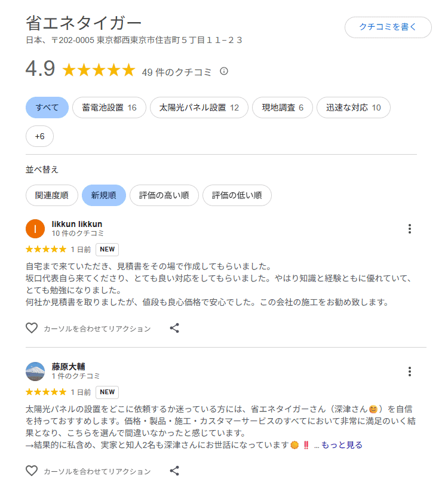Sort reviews by 関連度順
The height and width of the screenshot is (488, 448).
click(x=52, y=195)
